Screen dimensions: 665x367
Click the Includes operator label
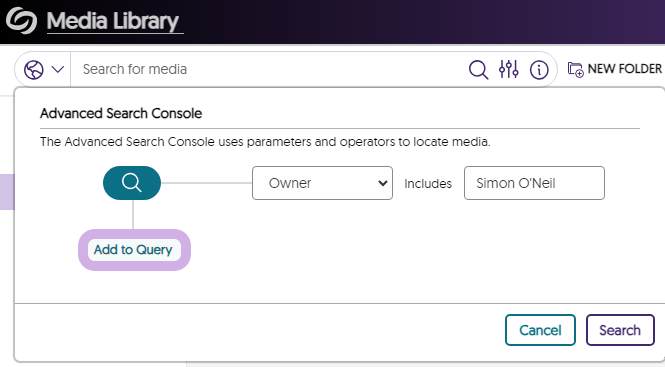pyautogui.click(x=428, y=184)
